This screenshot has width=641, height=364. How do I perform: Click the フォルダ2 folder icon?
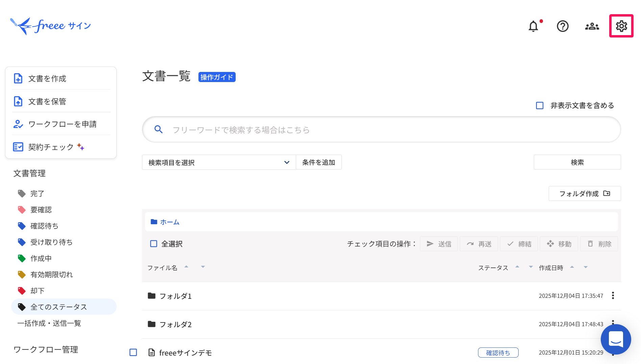point(151,324)
